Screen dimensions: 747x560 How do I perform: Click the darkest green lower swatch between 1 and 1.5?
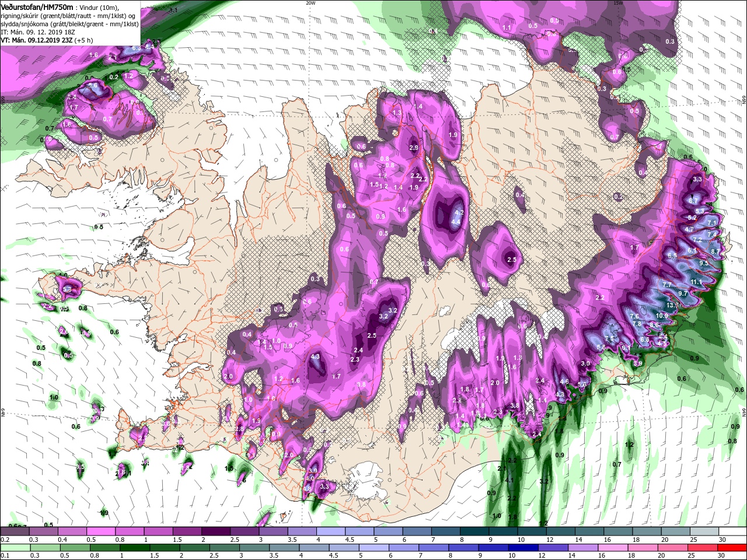135,547
